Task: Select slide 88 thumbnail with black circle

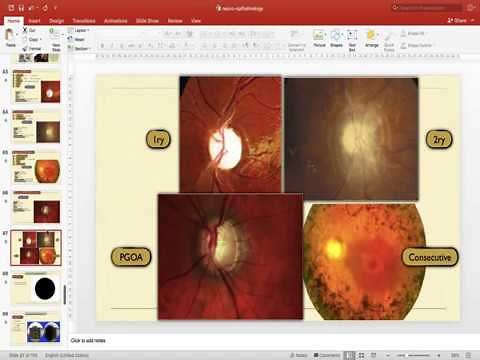Action: (37, 288)
